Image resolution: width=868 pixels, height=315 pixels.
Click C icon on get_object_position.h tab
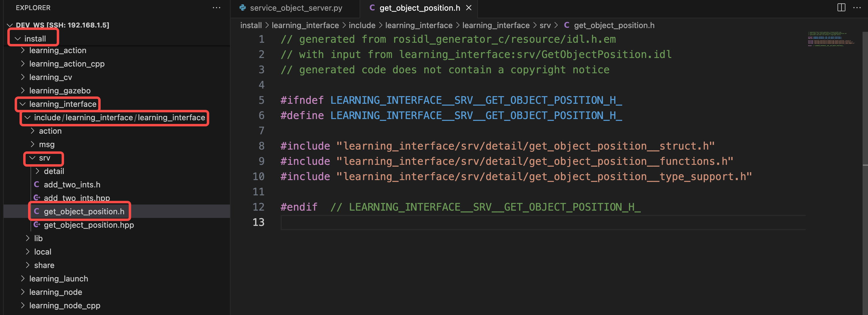372,8
